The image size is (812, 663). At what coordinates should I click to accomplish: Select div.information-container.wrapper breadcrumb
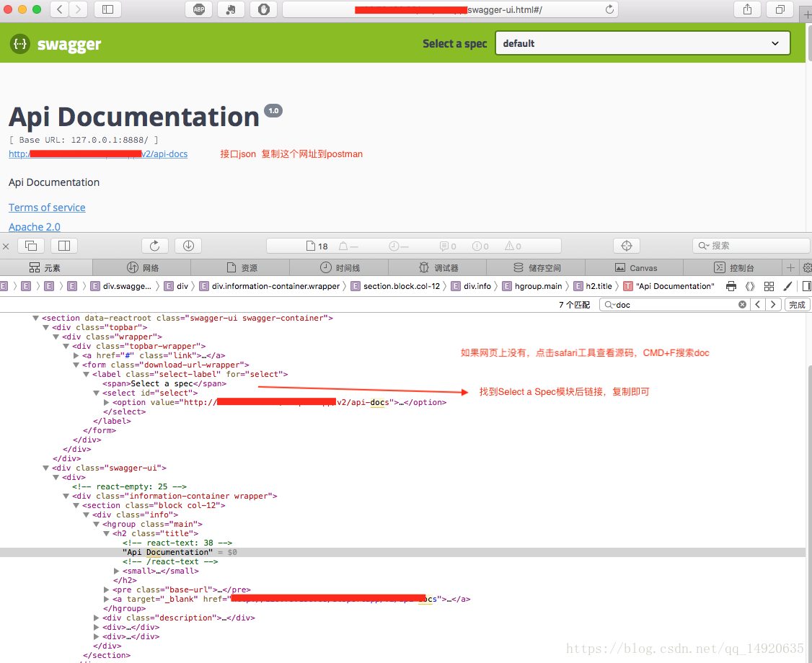270,286
